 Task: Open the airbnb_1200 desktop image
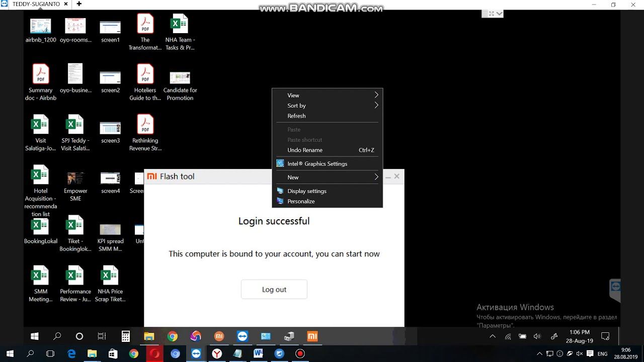tap(41, 30)
